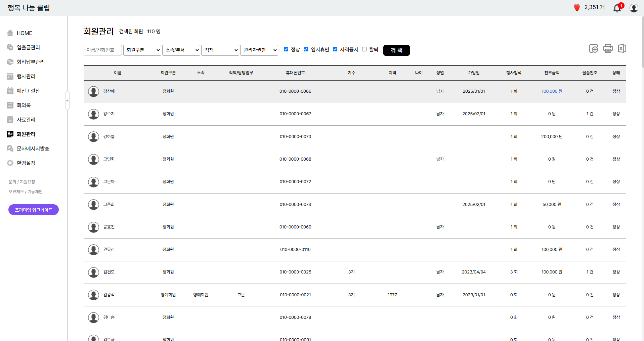644x341 pixels.
Task: Focus the 이름/전화번호 search field
Action: pos(102,50)
